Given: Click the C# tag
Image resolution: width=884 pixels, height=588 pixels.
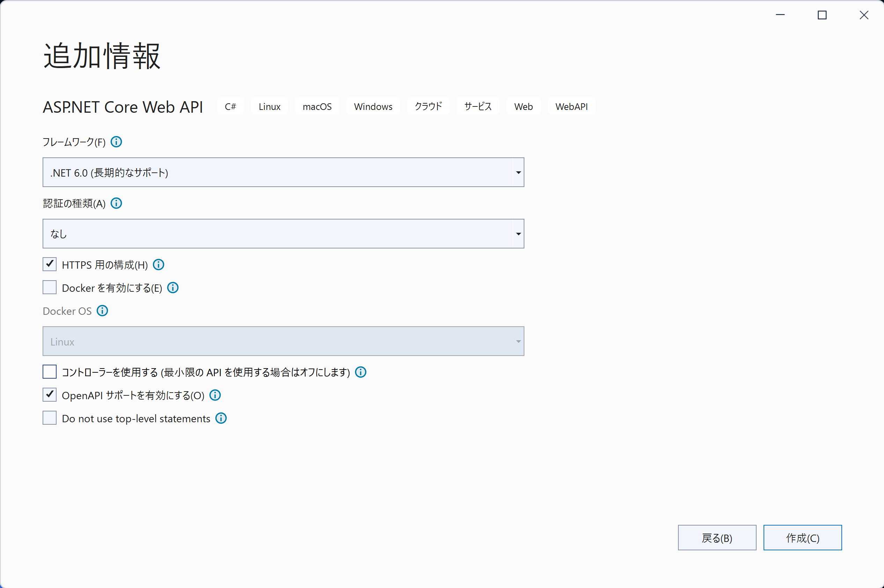Looking at the screenshot, I should (230, 106).
